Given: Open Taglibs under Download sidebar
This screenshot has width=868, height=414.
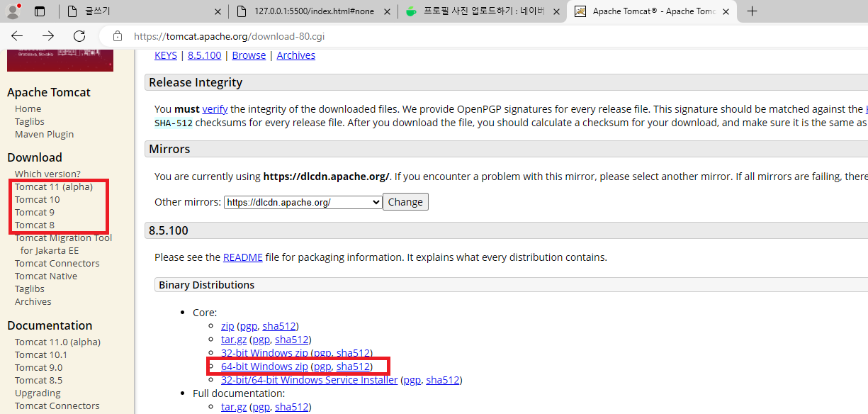Looking at the screenshot, I should (x=30, y=289).
